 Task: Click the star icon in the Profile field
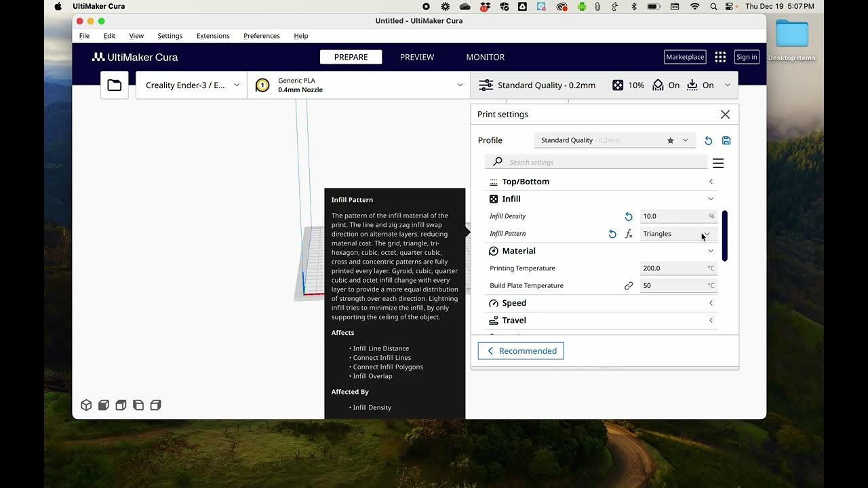click(x=670, y=140)
